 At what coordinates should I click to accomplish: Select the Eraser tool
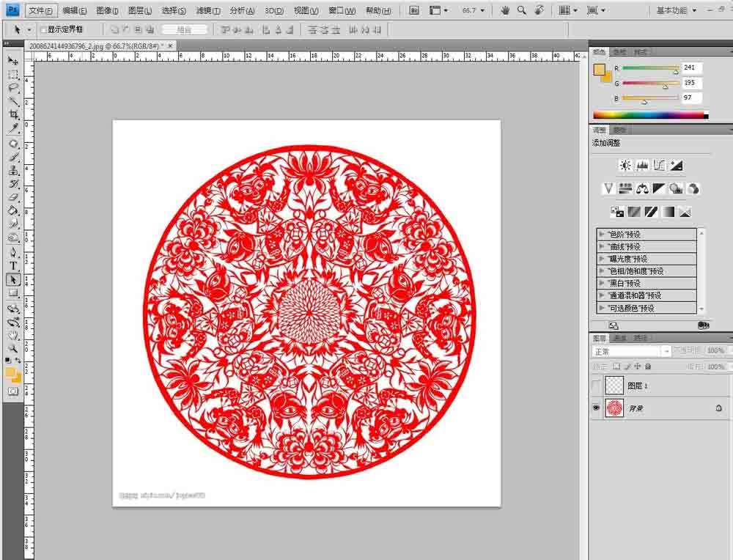(x=13, y=197)
